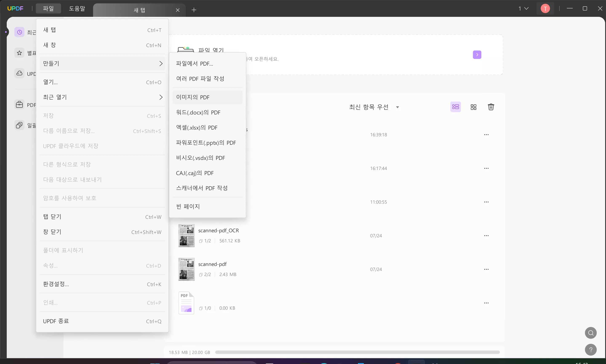Switch to list view layout
This screenshot has height=364, width=606.
pyautogui.click(x=455, y=107)
